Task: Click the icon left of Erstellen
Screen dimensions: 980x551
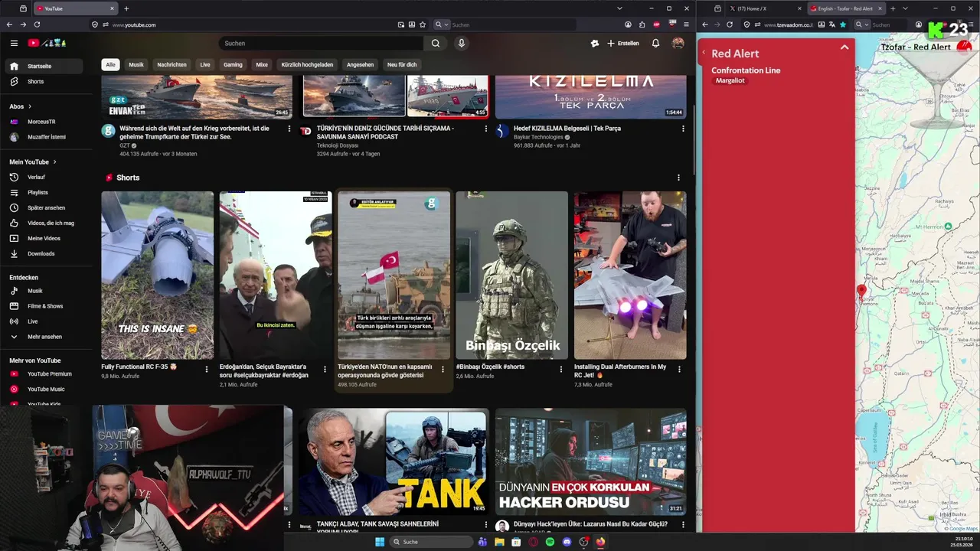Action: (595, 44)
